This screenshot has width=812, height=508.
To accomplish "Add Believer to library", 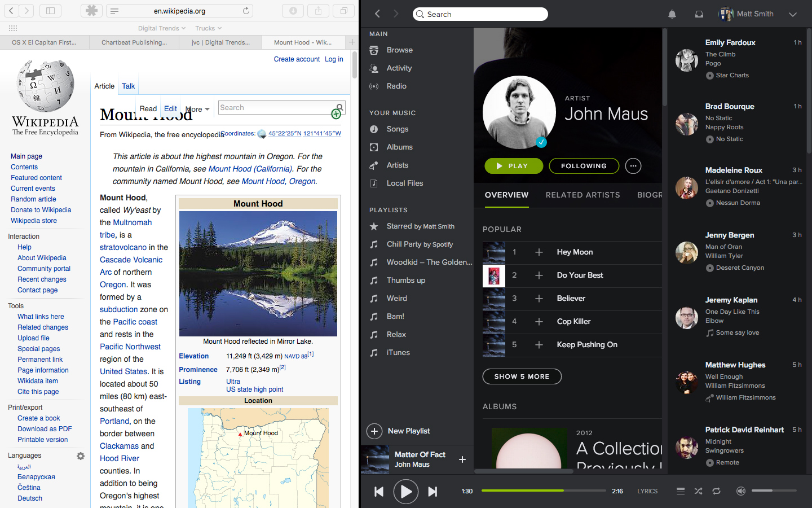I will pyautogui.click(x=539, y=299).
